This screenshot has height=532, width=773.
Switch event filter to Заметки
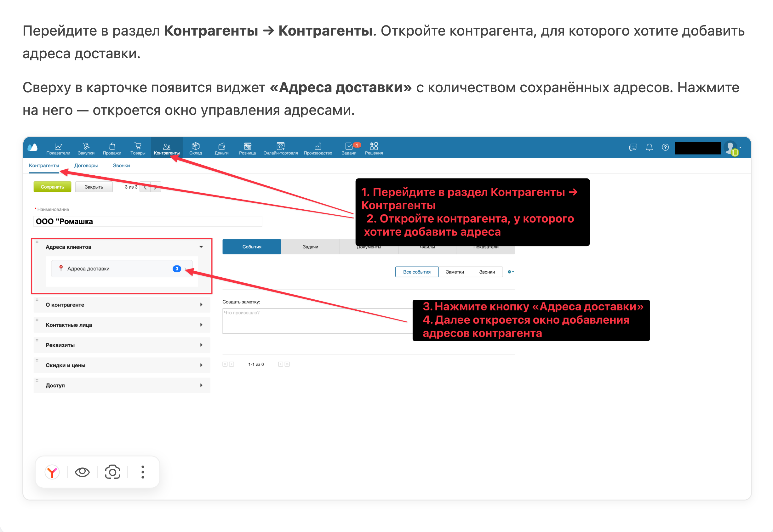pyautogui.click(x=454, y=272)
